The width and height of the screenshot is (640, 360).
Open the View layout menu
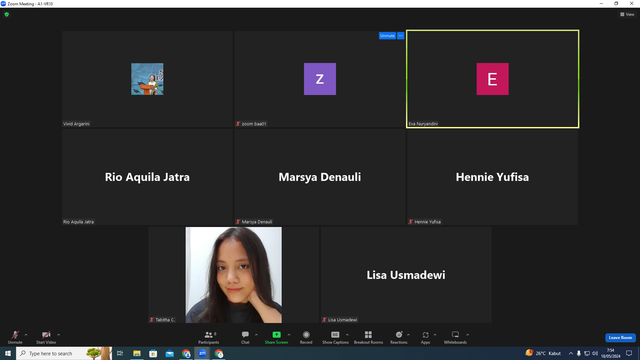tap(627, 14)
